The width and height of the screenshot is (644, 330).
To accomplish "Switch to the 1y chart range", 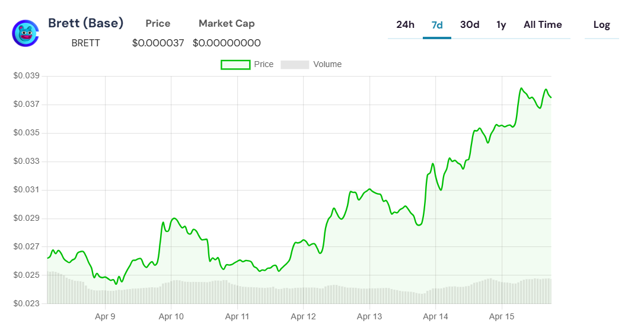I will click(501, 25).
